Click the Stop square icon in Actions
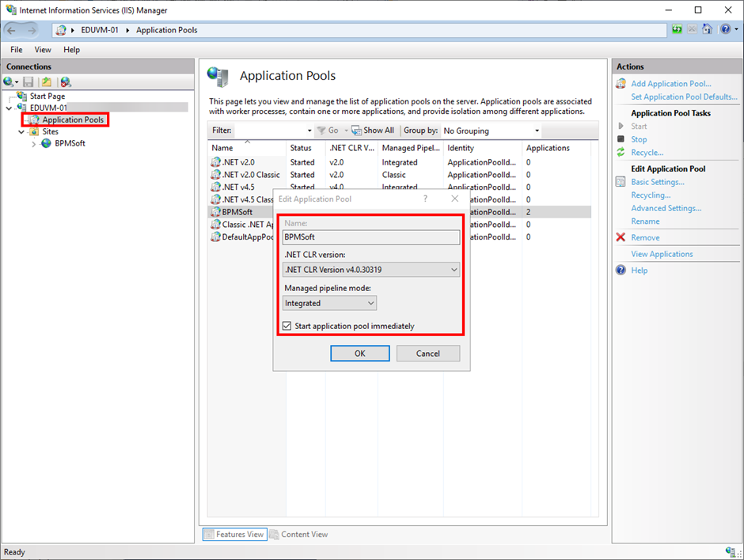 point(621,139)
